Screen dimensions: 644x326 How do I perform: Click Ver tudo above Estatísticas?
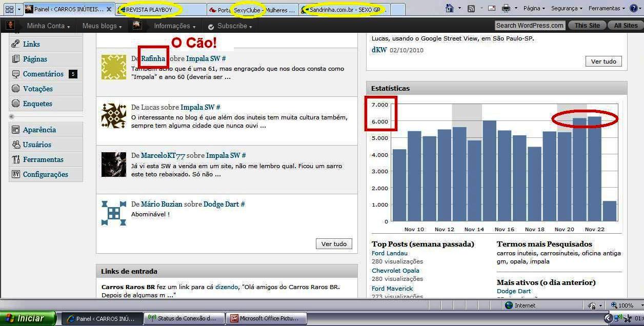(603, 61)
